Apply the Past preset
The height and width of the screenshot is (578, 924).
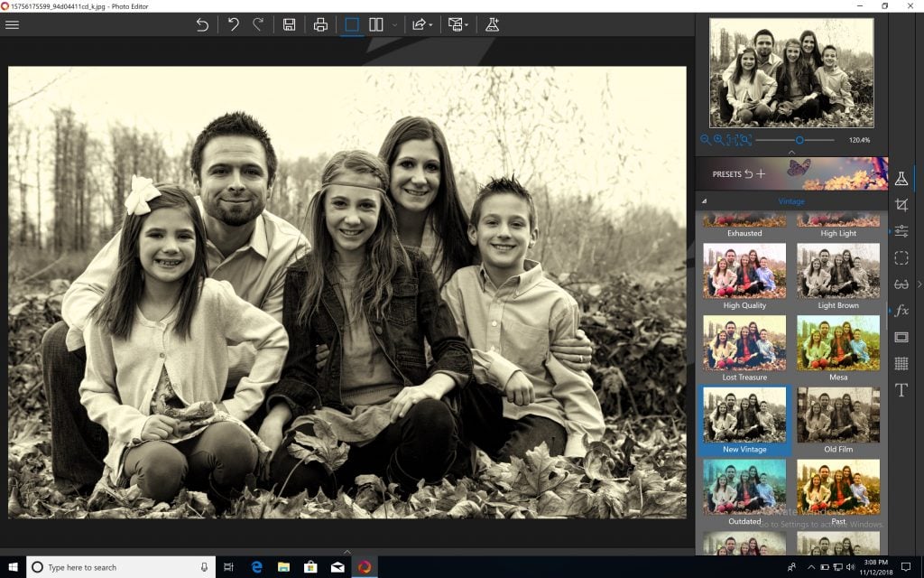click(x=838, y=492)
